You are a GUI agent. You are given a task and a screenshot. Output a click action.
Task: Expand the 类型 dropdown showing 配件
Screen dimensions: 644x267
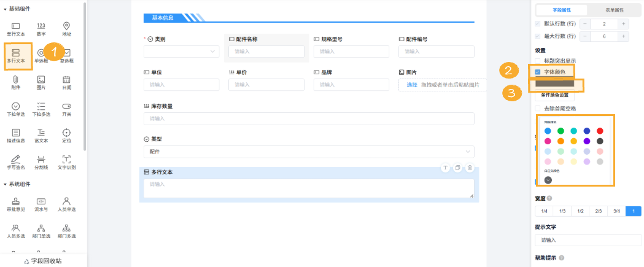[x=308, y=152]
